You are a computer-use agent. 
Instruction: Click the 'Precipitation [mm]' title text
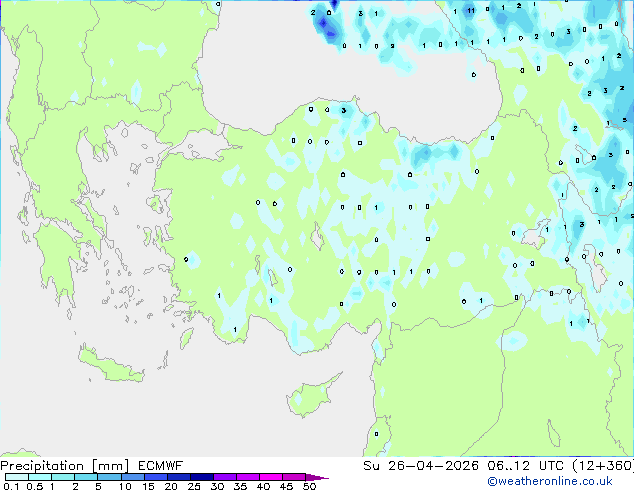(64, 466)
